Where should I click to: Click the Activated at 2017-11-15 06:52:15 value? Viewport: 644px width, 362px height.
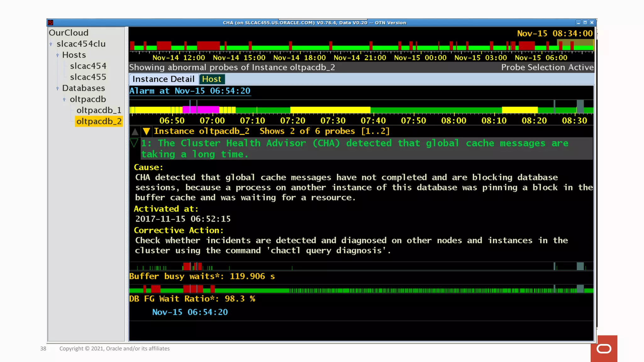pos(183,219)
